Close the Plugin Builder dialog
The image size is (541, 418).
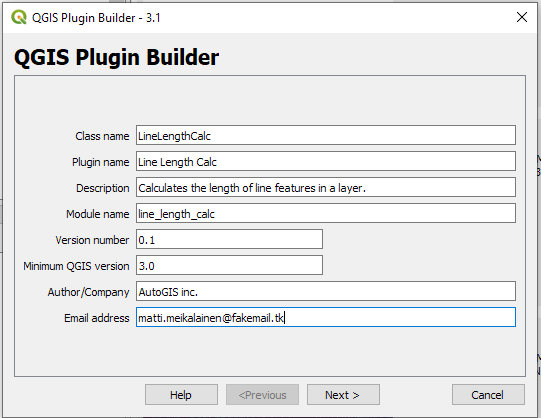pyautogui.click(x=522, y=17)
